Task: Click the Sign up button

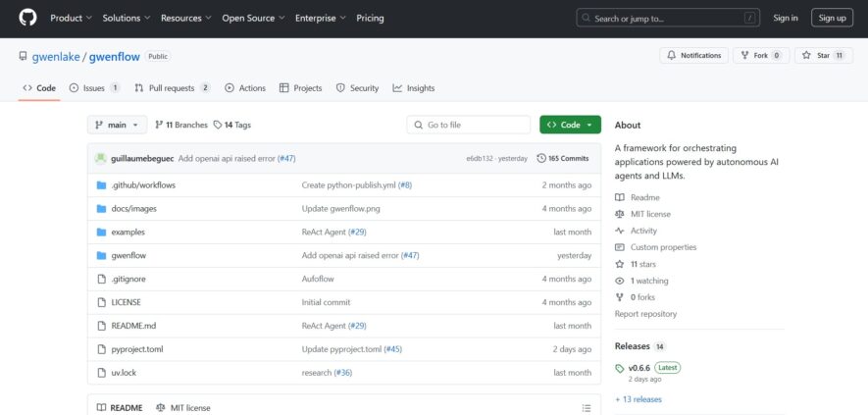Action: coord(832,18)
